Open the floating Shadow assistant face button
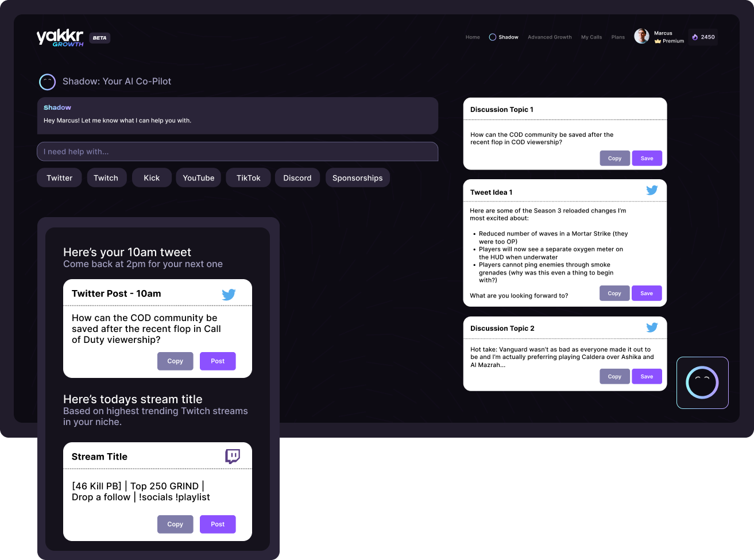This screenshot has height=560, width=754. click(x=702, y=383)
